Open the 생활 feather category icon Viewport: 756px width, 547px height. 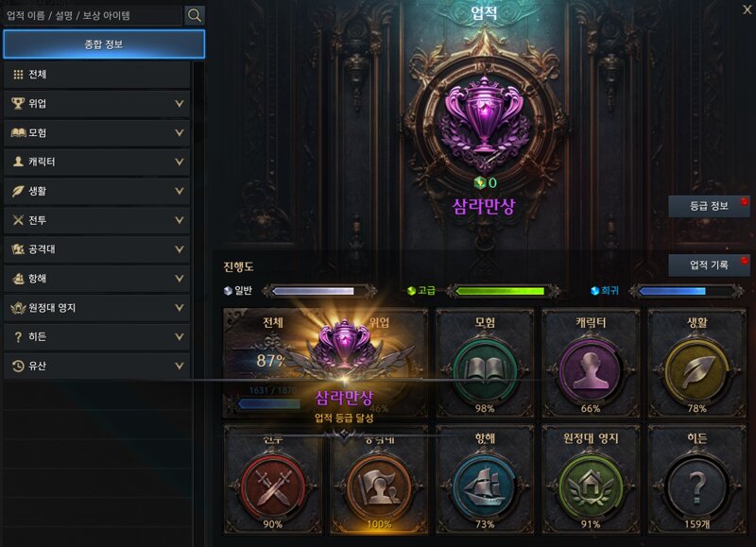[x=696, y=371]
